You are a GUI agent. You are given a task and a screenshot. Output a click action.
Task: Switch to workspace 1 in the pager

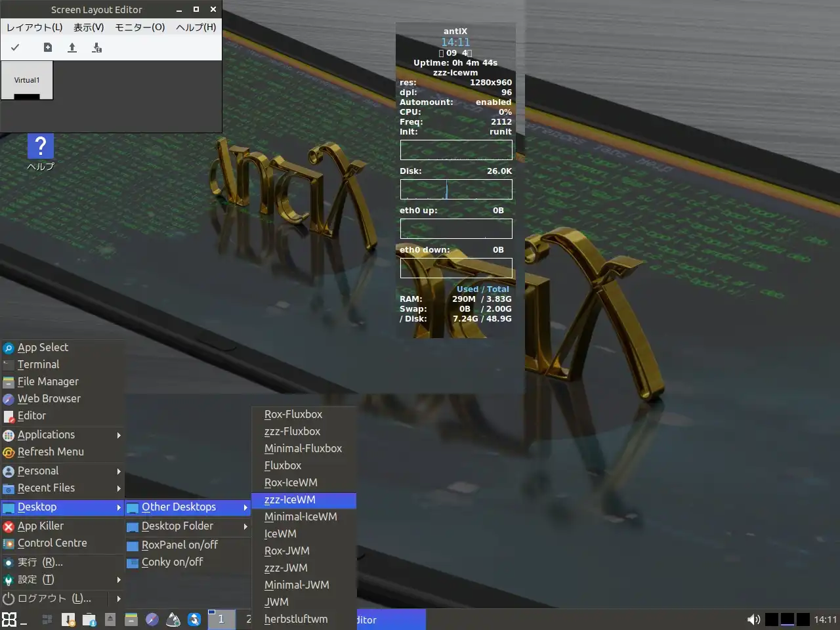[221, 619]
